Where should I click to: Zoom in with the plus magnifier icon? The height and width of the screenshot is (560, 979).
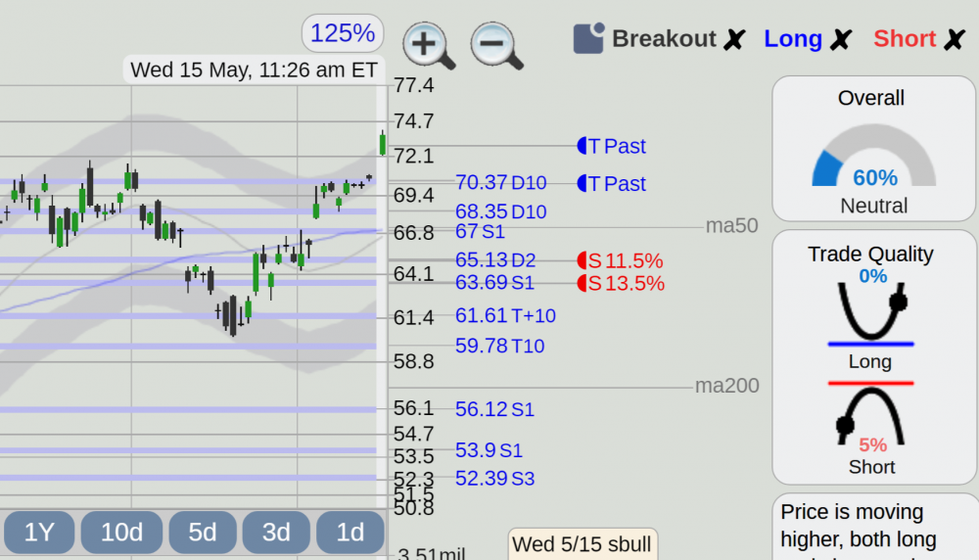tap(429, 46)
